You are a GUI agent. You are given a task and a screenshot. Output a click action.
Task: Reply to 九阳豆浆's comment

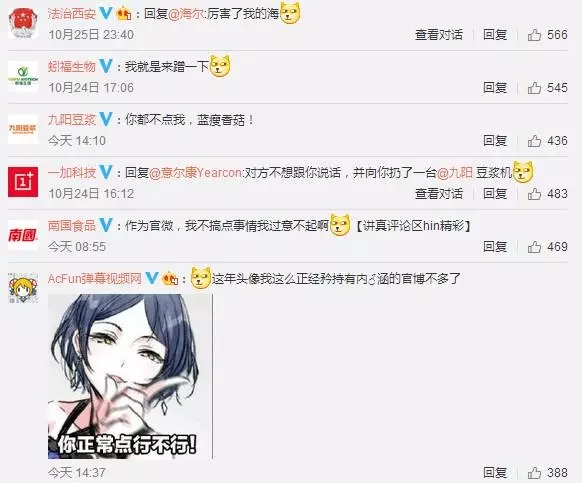[x=495, y=141]
